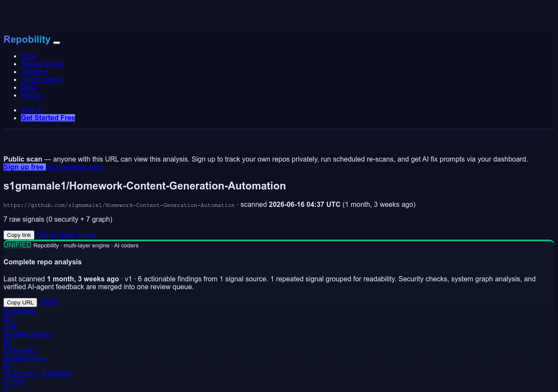Click the Repobility logo
Image resolution: width=558 pixels, height=392 pixels.
[x=27, y=39]
